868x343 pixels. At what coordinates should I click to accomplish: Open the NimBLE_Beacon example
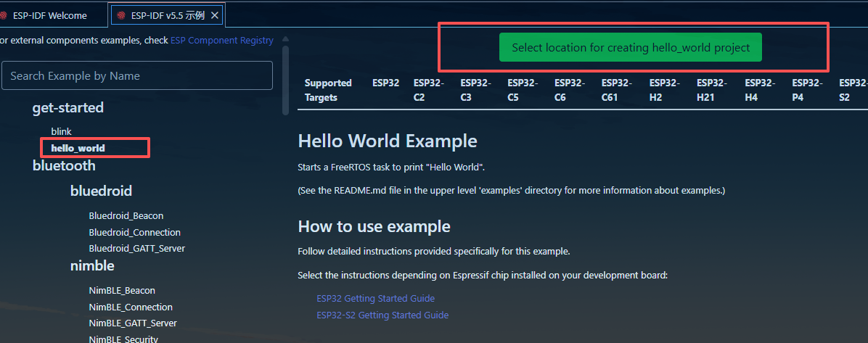[x=122, y=290]
